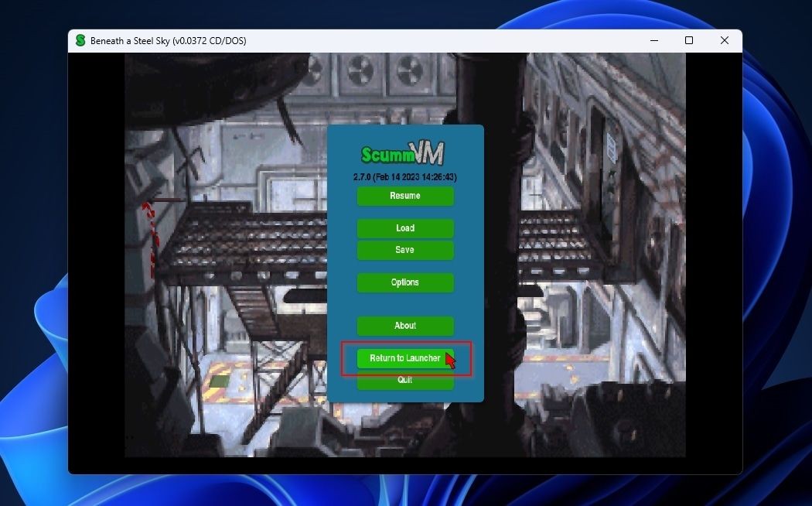The width and height of the screenshot is (812, 506).
Task: Minimize the ScummVM window
Action: 654,40
